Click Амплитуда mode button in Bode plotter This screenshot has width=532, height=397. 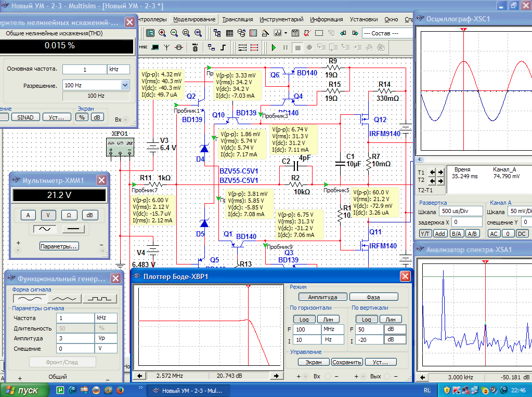tap(322, 297)
